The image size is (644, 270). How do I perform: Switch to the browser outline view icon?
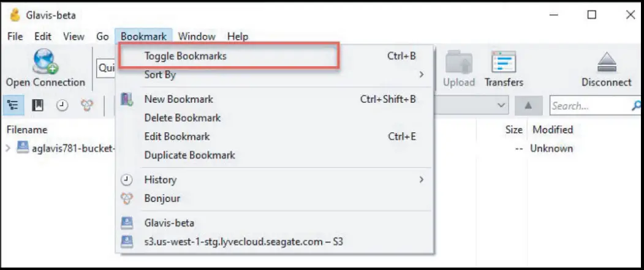tap(14, 106)
